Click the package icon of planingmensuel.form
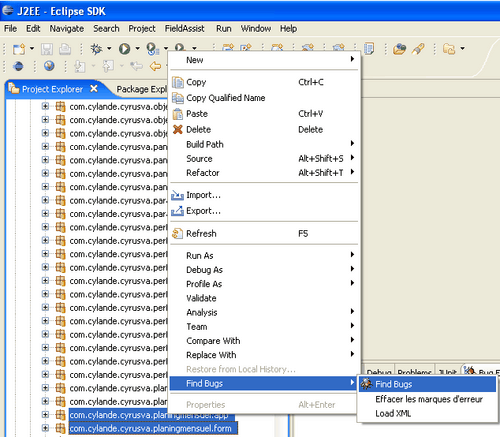 [60, 428]
